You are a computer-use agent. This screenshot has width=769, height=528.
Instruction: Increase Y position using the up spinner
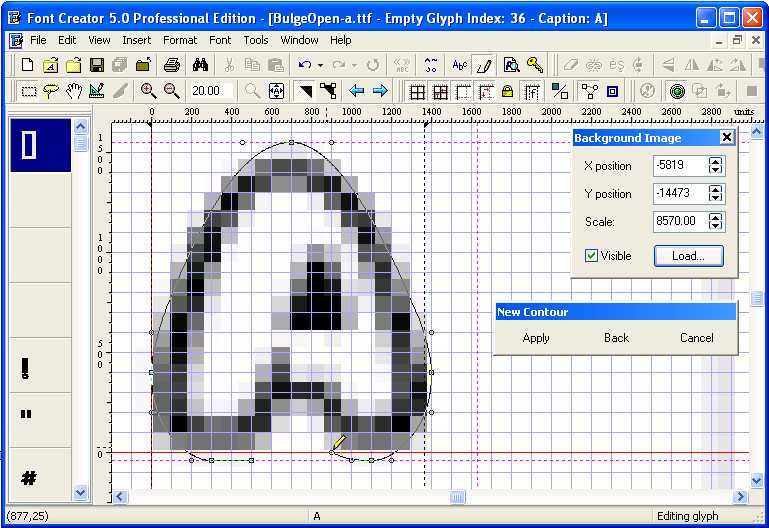tap(715, 189)
